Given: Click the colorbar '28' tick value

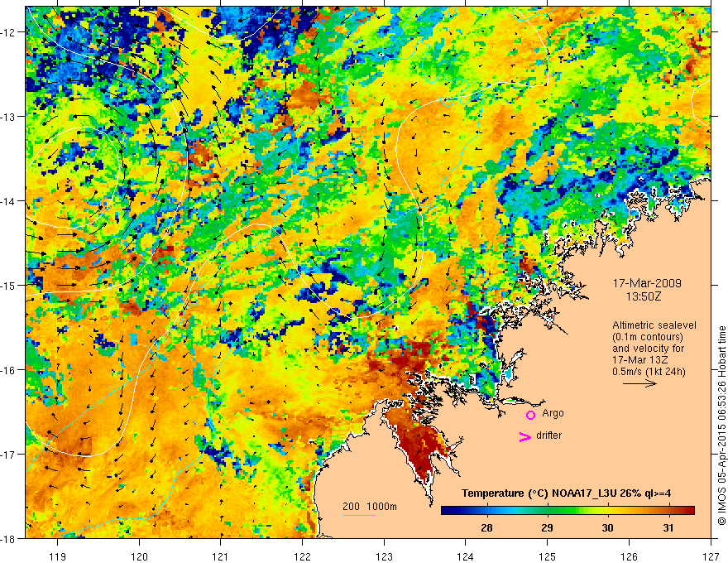Looking at the screenshot, I should 486,527.
